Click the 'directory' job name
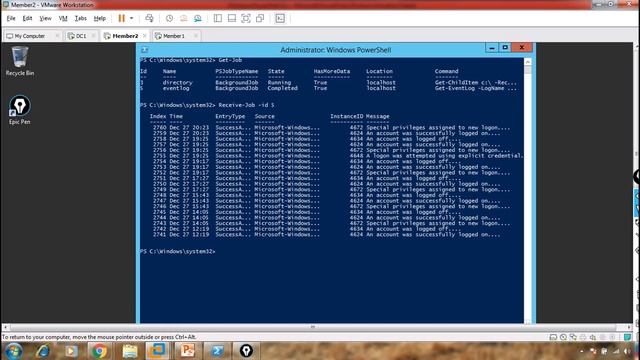The image size is (640, 360). (x=178, y=82)
